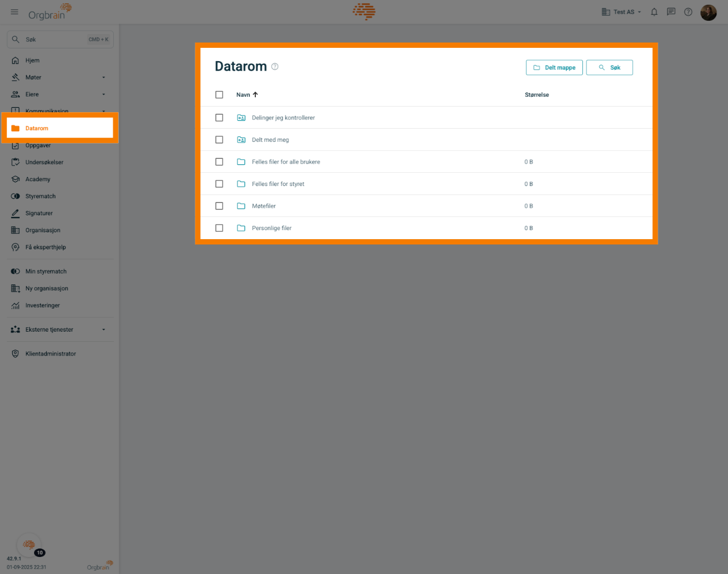Click the Personlige filer folder icon
The height and width of the screenshot is (574, 728).
click(241, 228)
